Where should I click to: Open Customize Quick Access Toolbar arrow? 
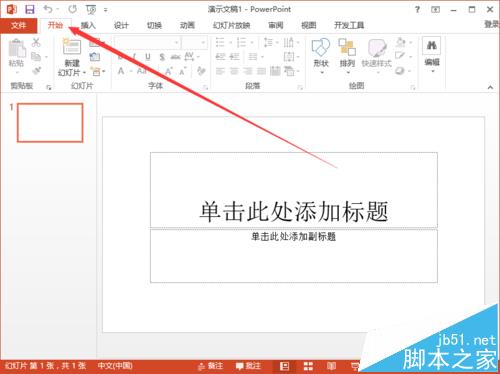106,10
